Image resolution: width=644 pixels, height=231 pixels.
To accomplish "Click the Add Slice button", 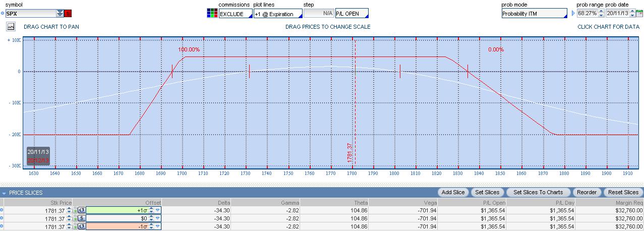I will click(452, 192).
